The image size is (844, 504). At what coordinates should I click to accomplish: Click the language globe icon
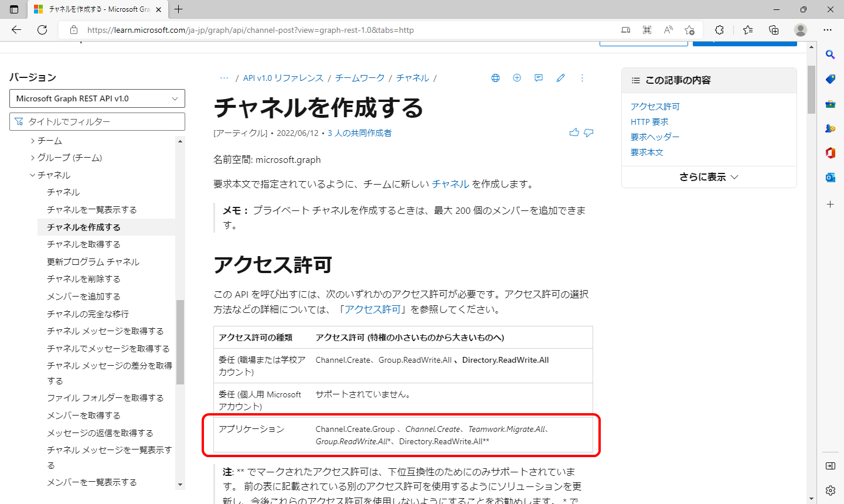point(496,78)
